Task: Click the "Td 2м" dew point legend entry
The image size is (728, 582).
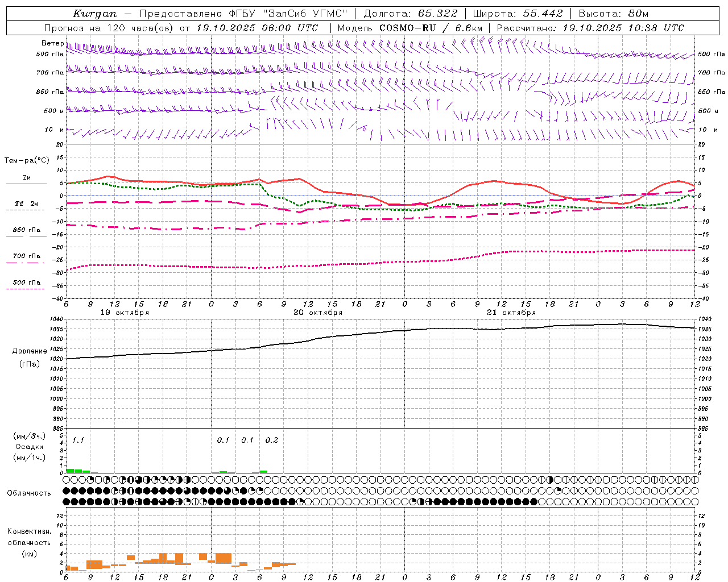Action: click(26, 203)
